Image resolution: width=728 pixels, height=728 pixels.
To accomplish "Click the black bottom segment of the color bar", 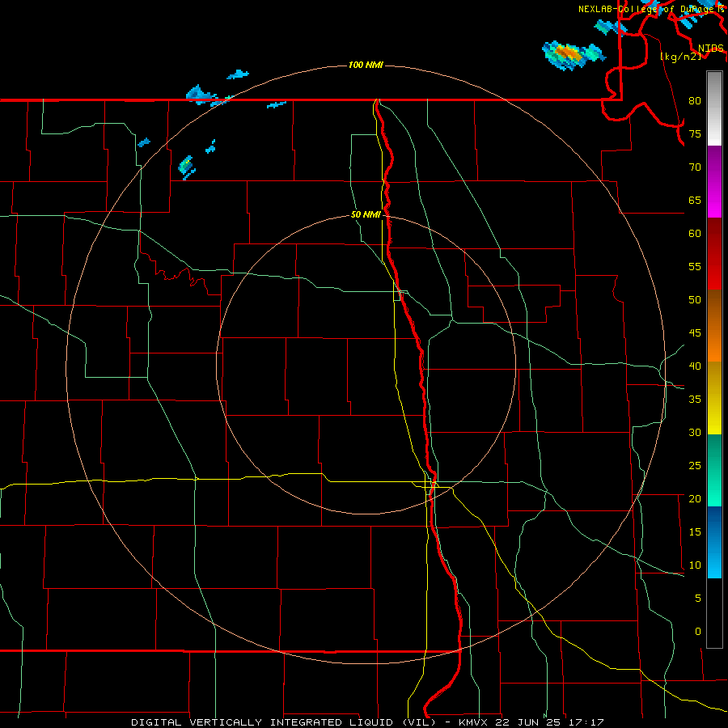I will [714, 613].
